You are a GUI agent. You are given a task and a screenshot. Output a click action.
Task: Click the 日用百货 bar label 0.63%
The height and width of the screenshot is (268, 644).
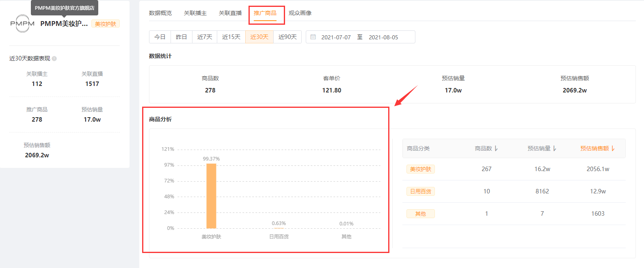coord(279,223)
